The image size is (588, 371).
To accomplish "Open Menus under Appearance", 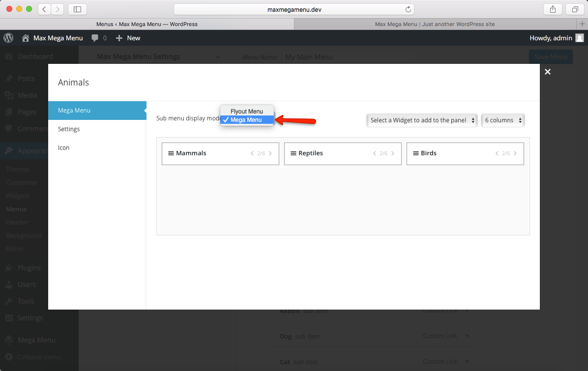I will (16, 209).
